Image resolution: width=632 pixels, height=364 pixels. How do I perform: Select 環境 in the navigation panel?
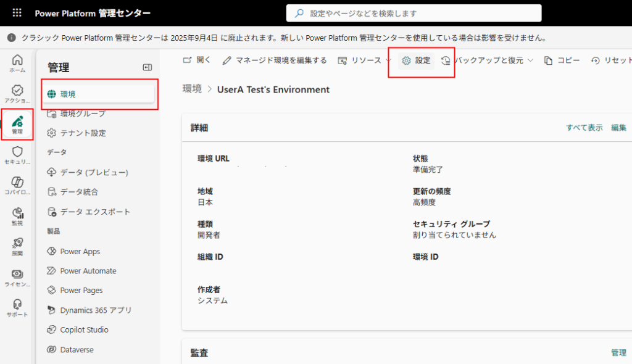(99, 94)
